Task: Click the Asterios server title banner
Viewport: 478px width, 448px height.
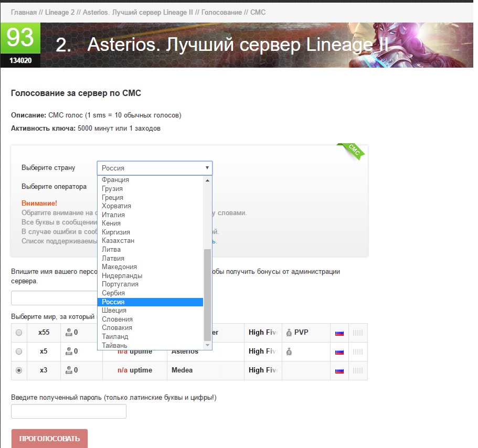Action: [257, 45]
